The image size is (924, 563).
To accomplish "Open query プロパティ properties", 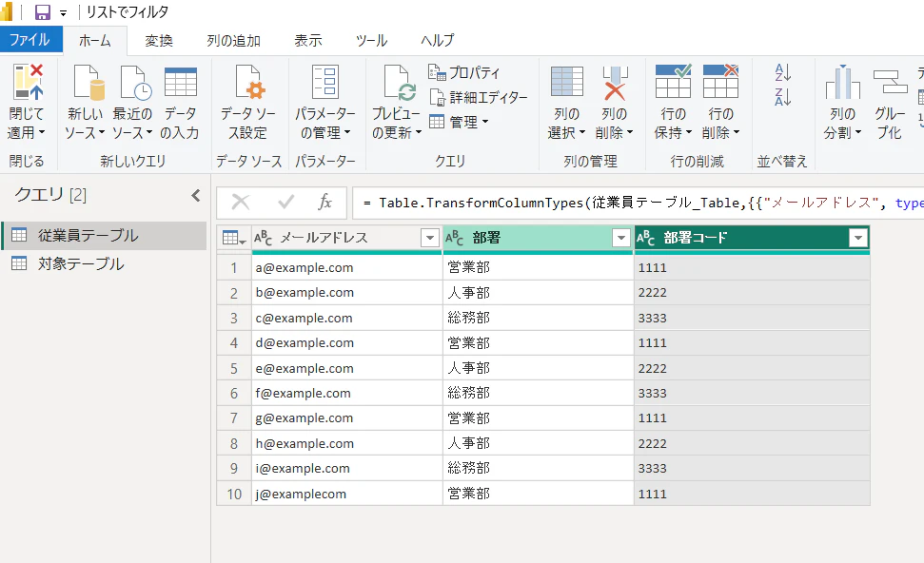I will pos(463,72).
